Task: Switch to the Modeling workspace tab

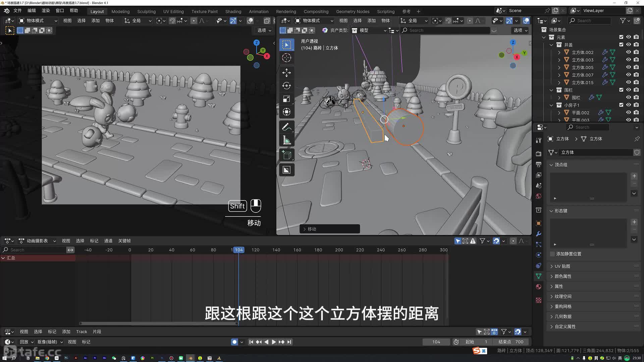Action: coord(120,11)
